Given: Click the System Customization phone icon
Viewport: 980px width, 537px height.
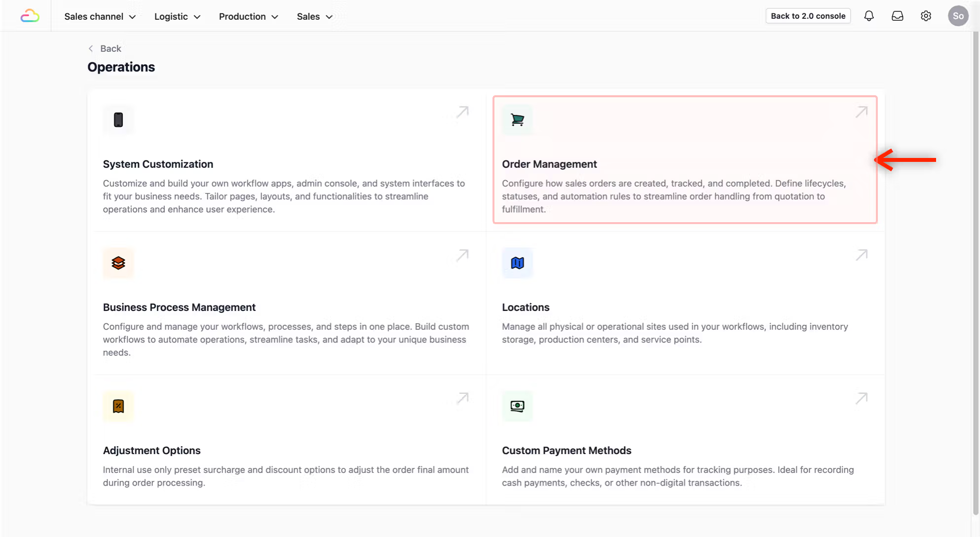Looking at the screenshot, I should click(x=118, y=120).
